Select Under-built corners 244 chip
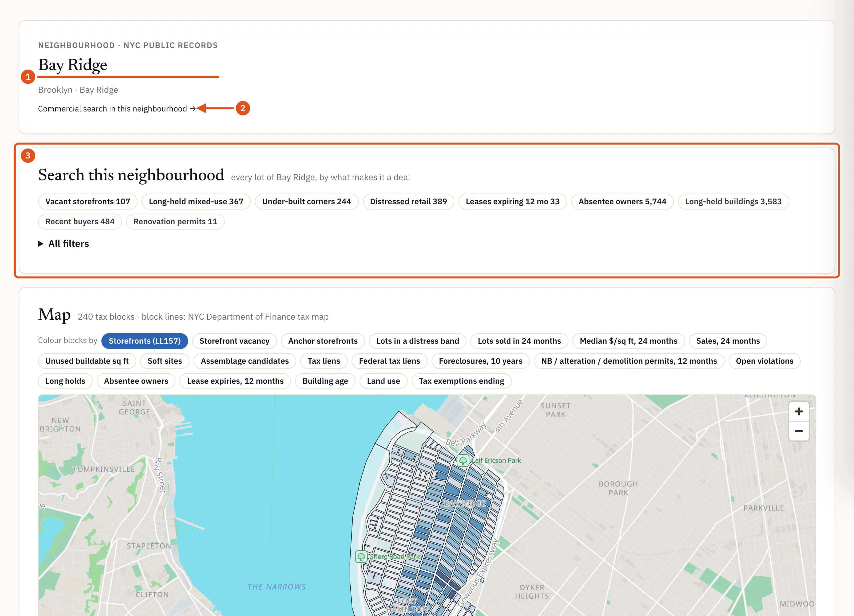 (307, 202)
